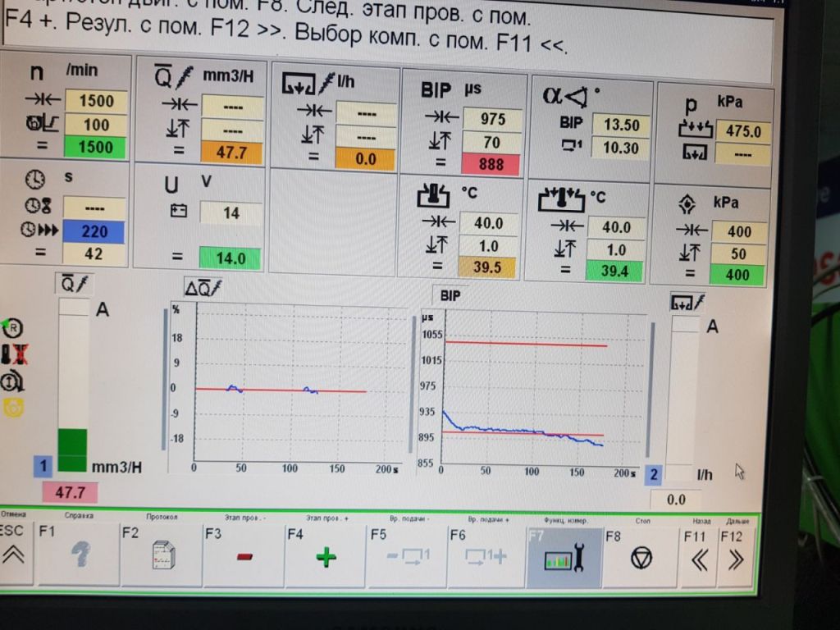Screen dimensions: 840x630
Task: Select the blue channel 1 marker
Action: click(43, 466)
